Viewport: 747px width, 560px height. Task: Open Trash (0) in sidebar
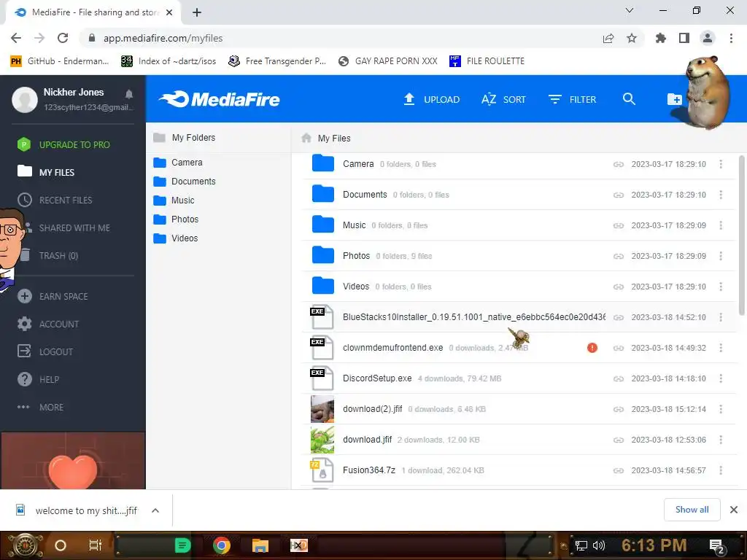click(50, 256)
